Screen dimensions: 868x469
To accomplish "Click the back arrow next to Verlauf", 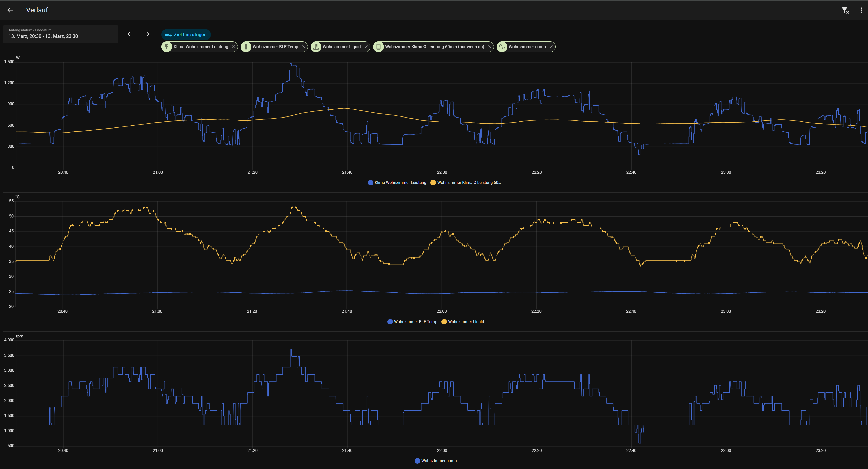I will coord(10,10).
